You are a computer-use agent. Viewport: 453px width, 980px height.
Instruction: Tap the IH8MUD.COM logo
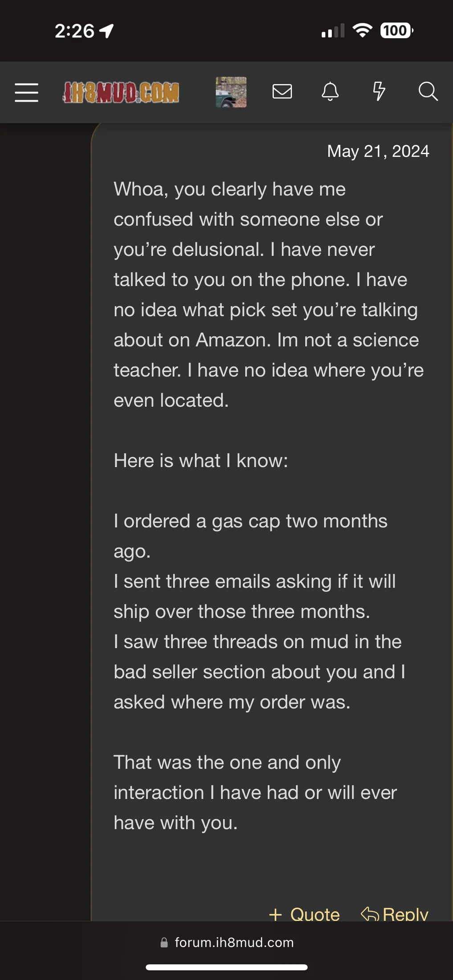point(121,92)
